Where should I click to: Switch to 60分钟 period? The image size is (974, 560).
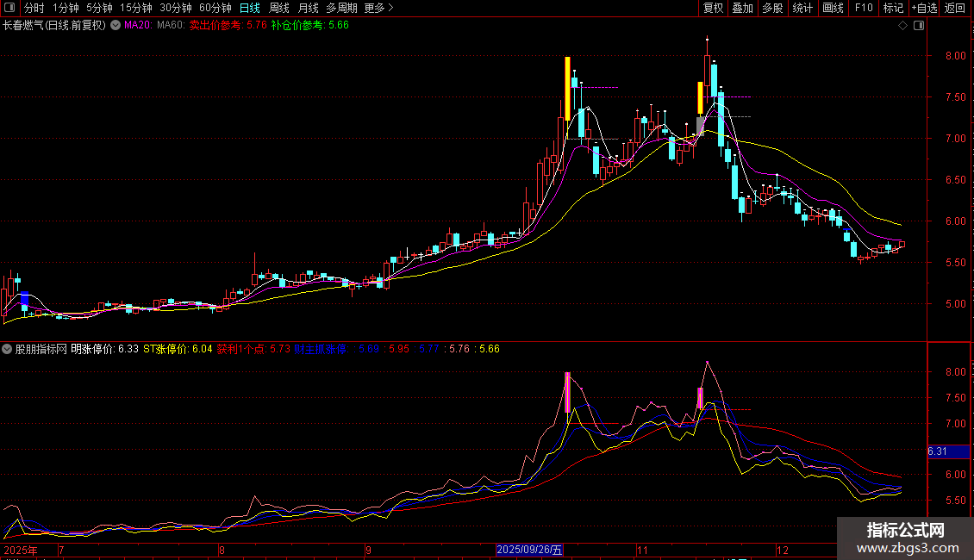[215, 8]
